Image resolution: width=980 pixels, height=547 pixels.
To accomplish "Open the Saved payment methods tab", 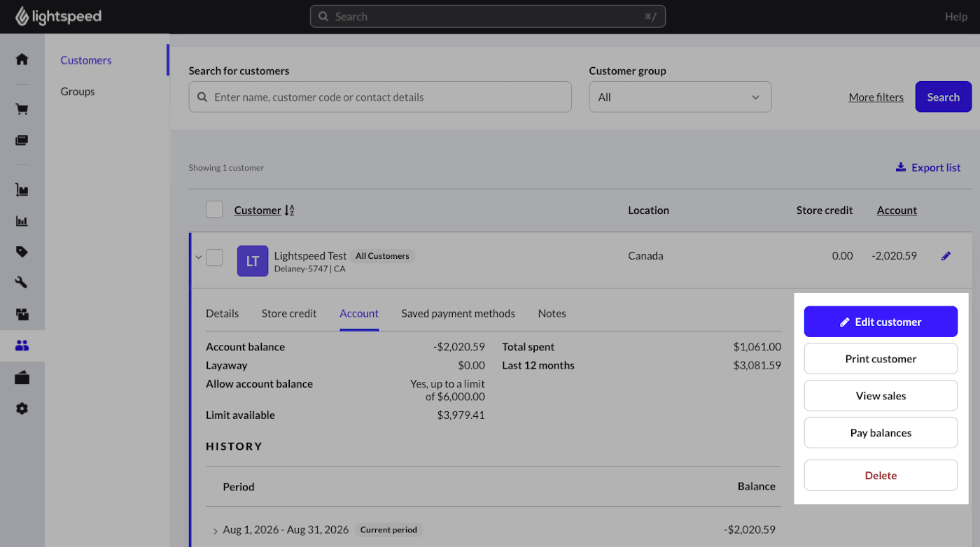I will 458,313.
